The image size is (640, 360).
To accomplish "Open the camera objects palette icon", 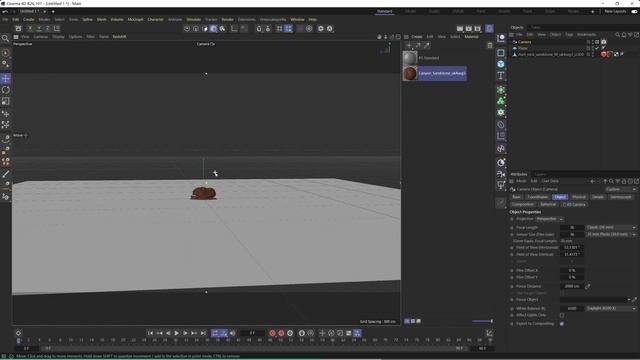I will pos(501,174).
